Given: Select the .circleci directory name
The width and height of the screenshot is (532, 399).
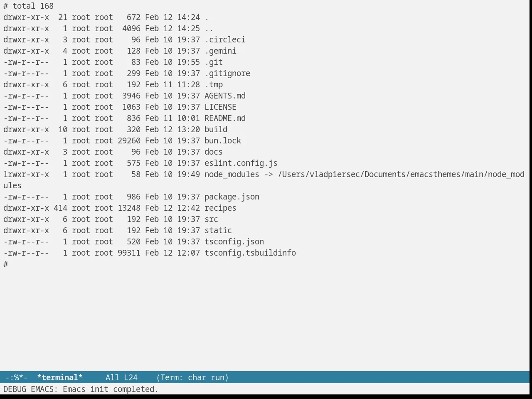Looking at the screenshot, I should click(x=225, y=39).
